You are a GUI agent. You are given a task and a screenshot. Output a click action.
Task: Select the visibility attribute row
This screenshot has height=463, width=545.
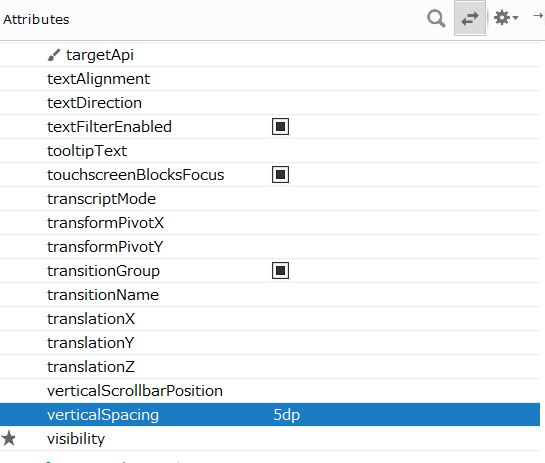[x=270, y=439]
